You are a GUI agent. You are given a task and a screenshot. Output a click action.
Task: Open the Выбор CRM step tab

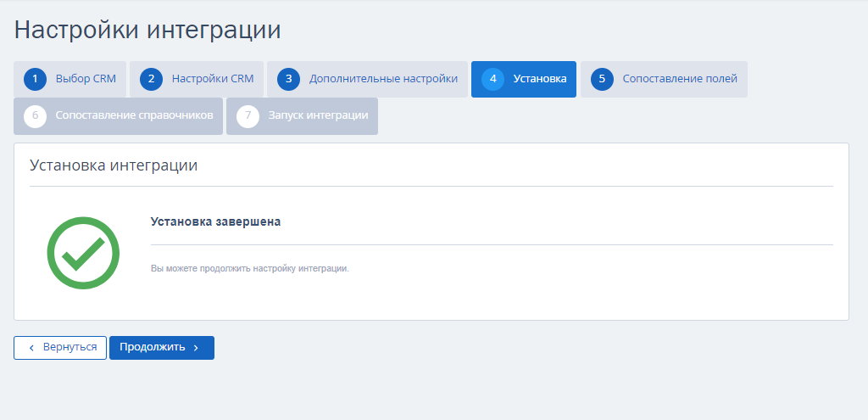pos(70,79)
